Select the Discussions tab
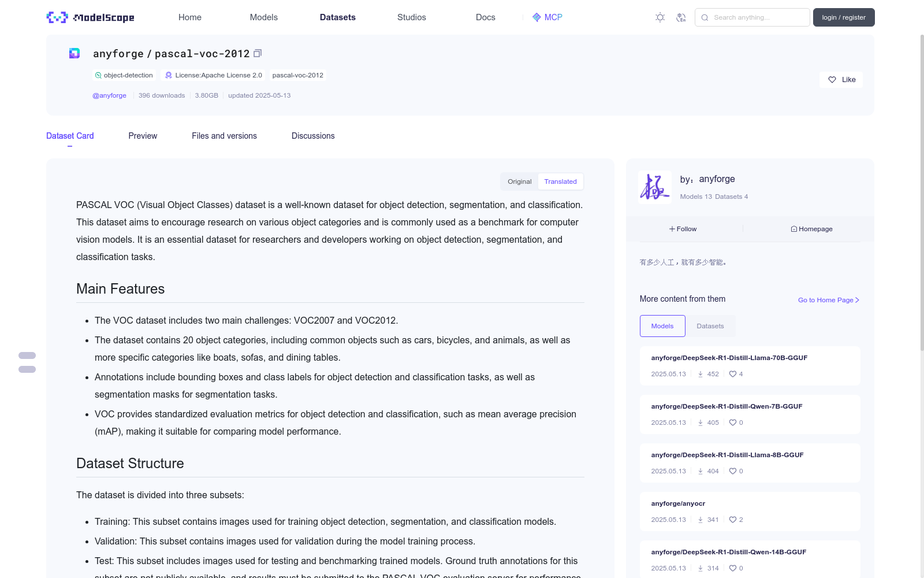The image size is (924, 578). click(x=313, y=136)
